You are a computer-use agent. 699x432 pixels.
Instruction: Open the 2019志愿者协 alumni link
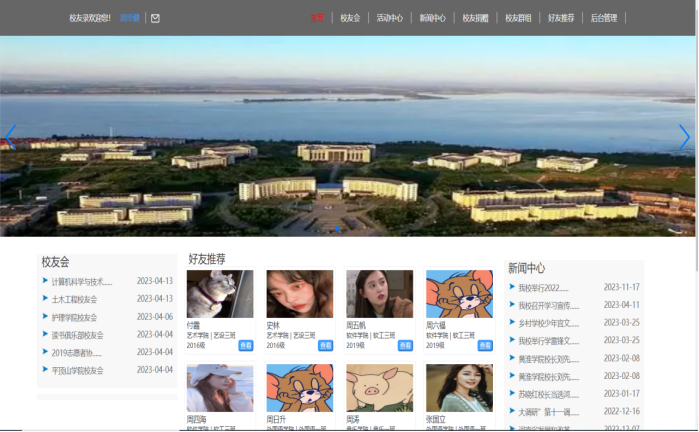click(x=77, y=353)
